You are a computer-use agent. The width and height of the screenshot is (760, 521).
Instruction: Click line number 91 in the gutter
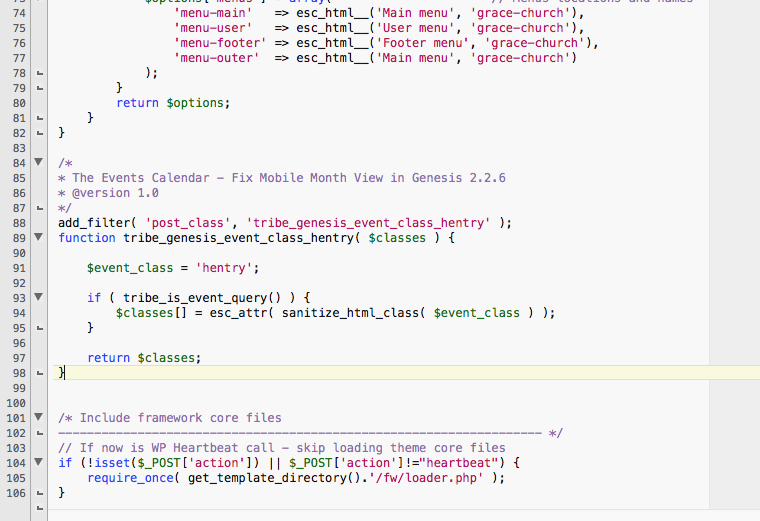click(x=16, y=268)
